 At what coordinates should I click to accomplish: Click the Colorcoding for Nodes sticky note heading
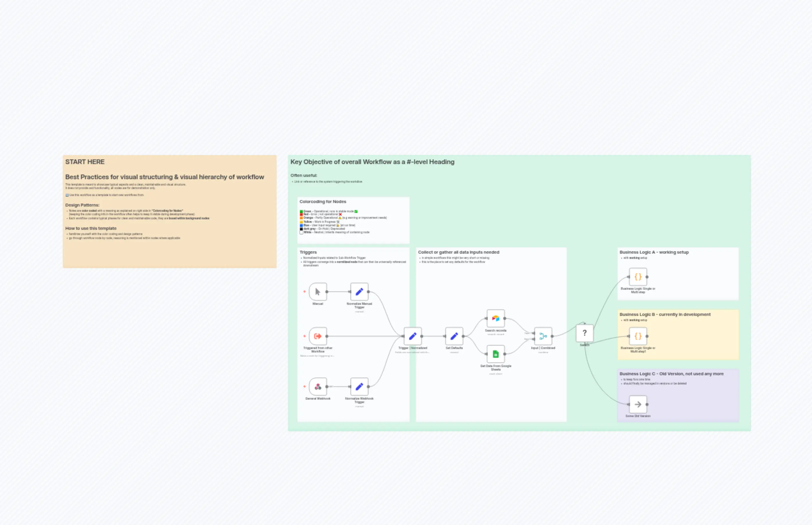(322, 202)
